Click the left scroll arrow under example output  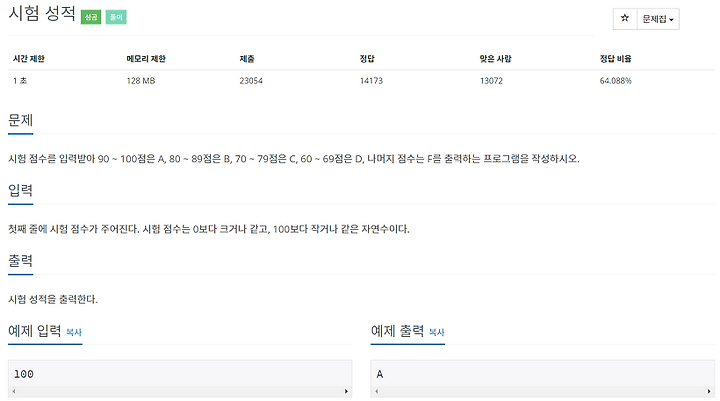click(x=377, y=391)
